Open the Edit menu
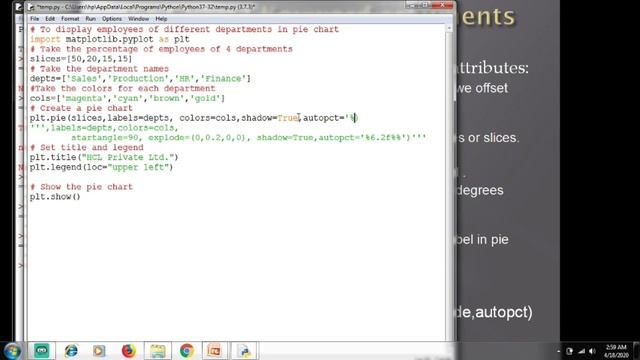This screenshot has height=360, width=640. tap(50, 19)
